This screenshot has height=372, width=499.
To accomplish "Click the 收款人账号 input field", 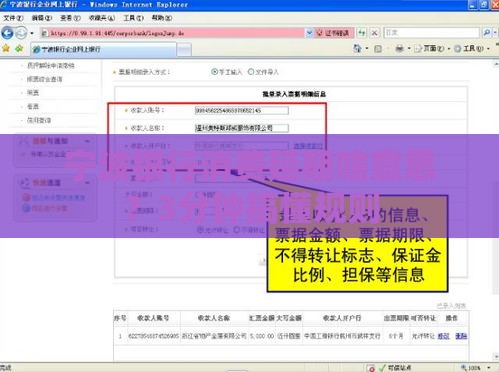I will pos(242,110).
